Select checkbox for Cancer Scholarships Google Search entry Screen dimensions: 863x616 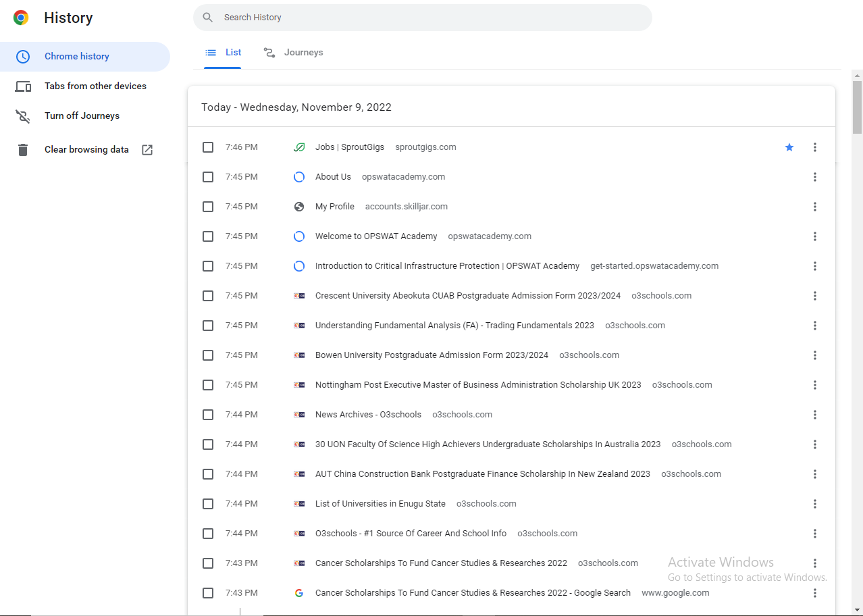point(208,593)
